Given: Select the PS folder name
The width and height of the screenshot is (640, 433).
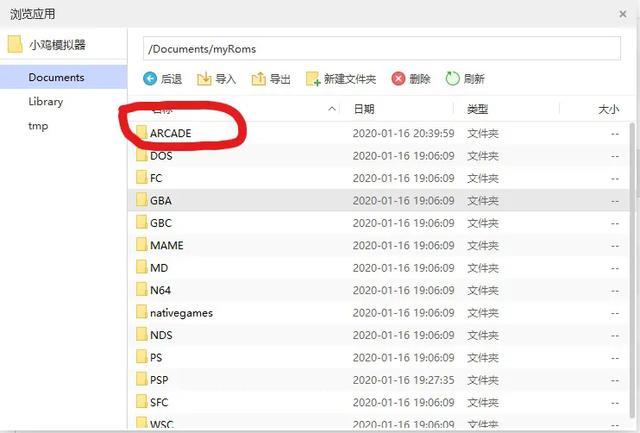Looking at the screenshot, I should (156, 358).
